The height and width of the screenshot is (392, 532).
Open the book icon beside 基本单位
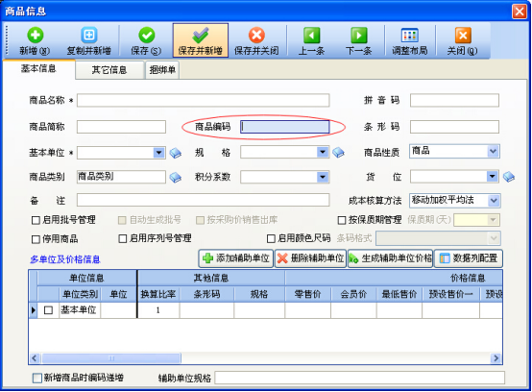175,153
